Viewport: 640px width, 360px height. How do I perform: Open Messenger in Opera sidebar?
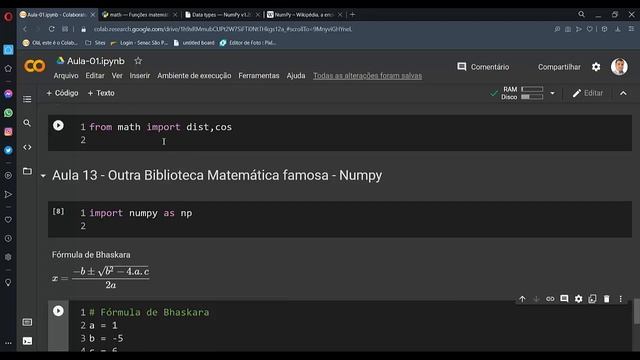(8, 94)
